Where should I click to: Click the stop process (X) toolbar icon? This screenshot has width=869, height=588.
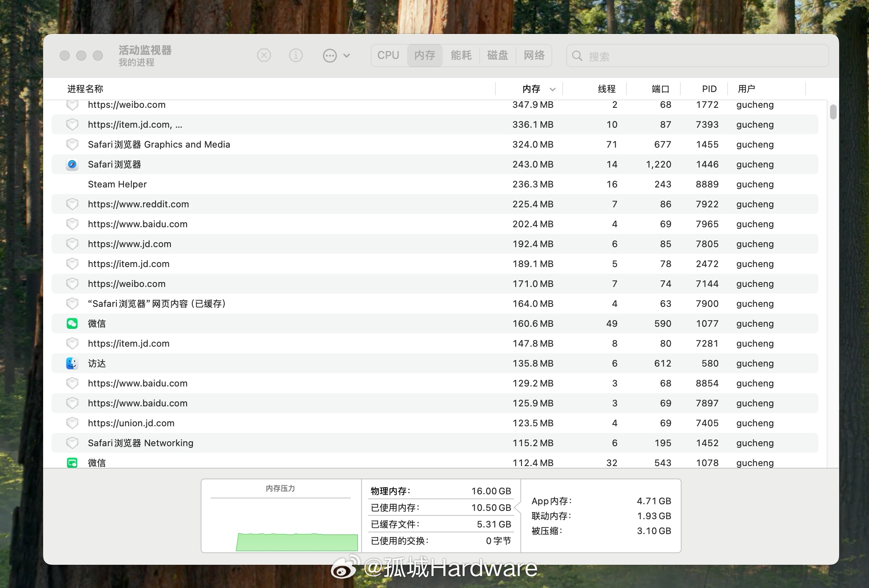click(x=264, y=55)
